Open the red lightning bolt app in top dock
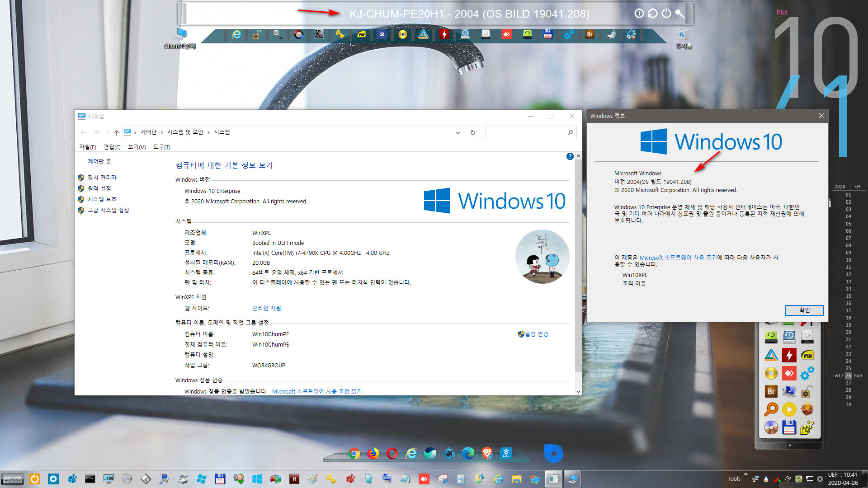868x488 pixels. 444,34
